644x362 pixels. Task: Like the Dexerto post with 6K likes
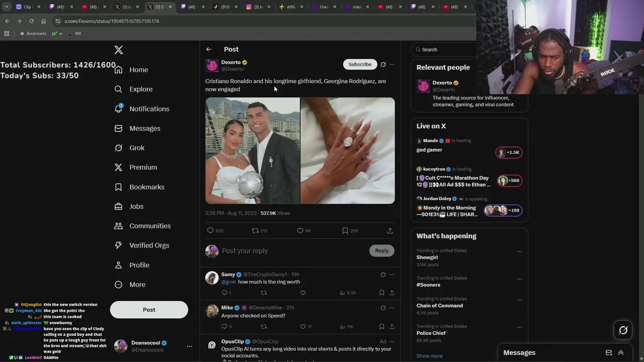click(300, 231)
